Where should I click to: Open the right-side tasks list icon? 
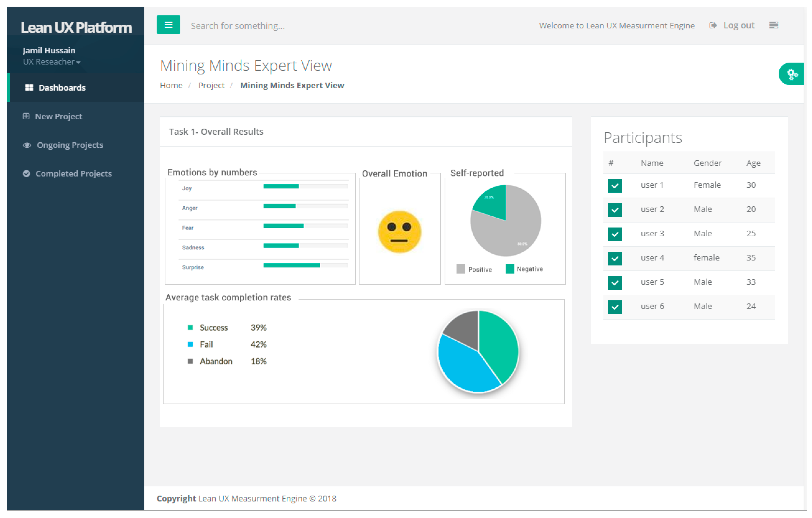[773, 25]
